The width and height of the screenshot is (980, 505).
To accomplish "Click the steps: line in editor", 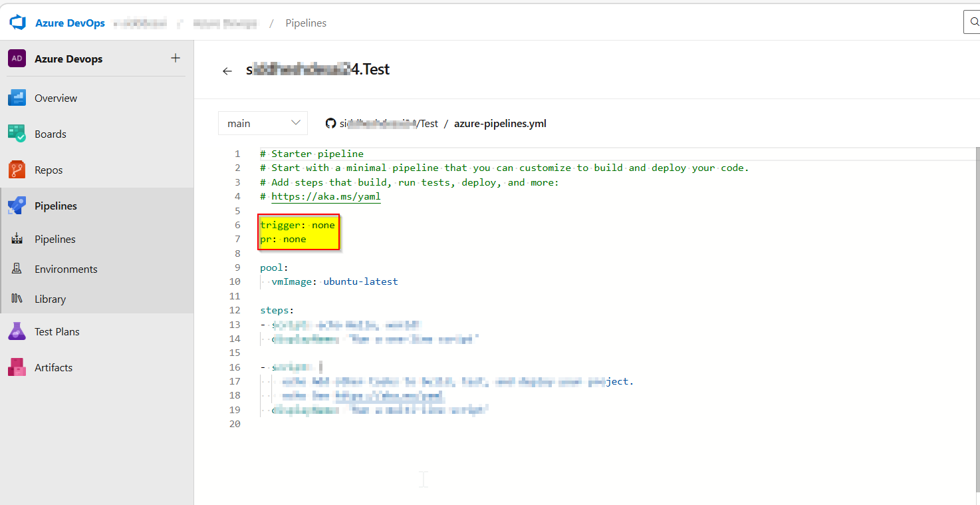I will (277, 310).
